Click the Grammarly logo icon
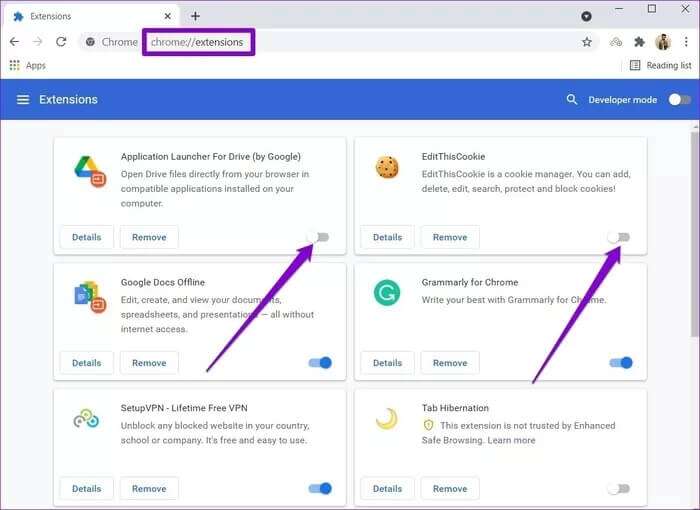The image size is (700, 510). (x=387, y=293)
